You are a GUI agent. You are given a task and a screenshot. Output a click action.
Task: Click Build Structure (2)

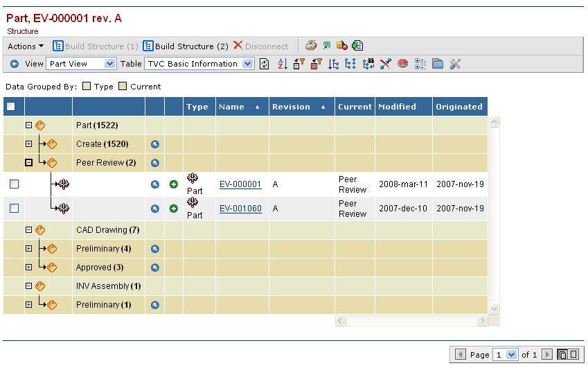(x=185, y=46)
